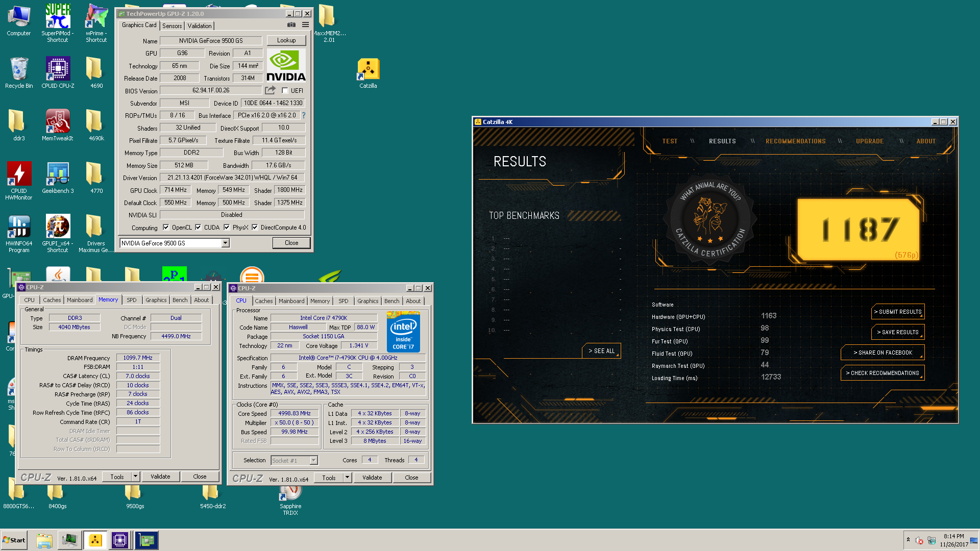
Task: Expand the GPU selection dropdown in GPU-Z
Action: click(225, 243)
